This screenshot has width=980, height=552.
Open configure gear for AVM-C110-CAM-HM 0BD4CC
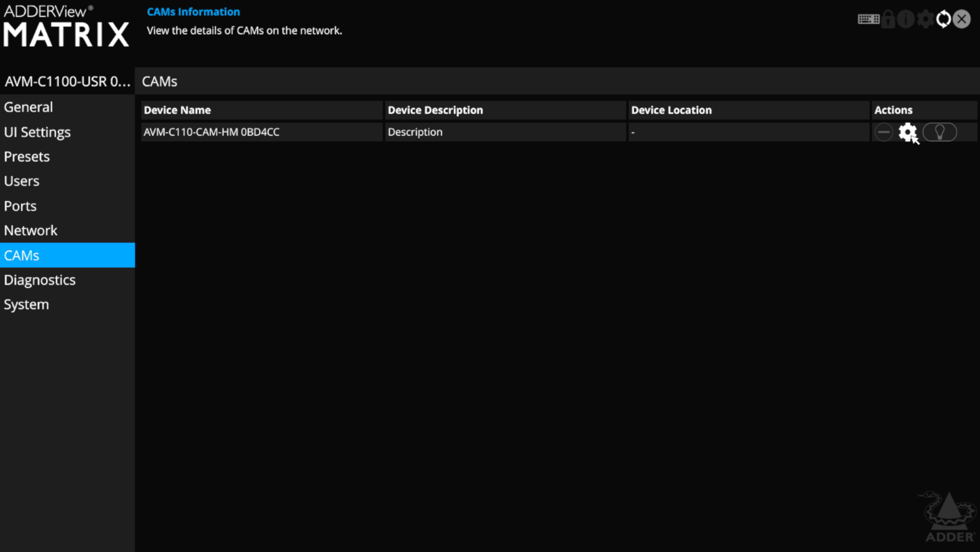[x=907, y=132]
